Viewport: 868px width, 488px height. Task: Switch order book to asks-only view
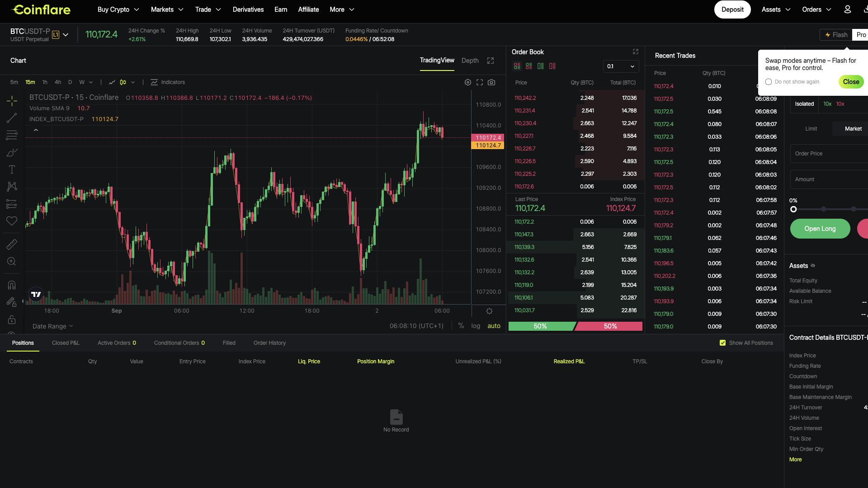[x=552, y=66]
